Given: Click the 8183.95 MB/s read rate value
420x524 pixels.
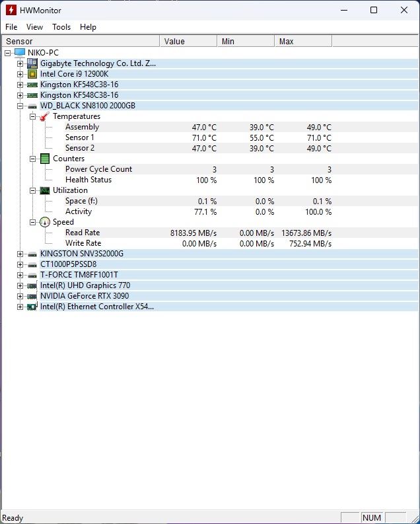Looking at the screenshot, I should point(193,233).
